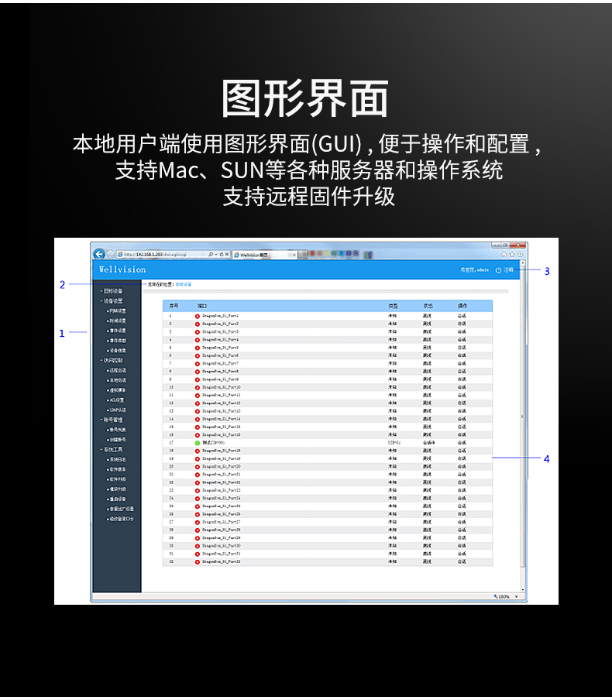Click the 操作 column header
The height and width of the screenshot is (700, 612).
pos(462,307)
